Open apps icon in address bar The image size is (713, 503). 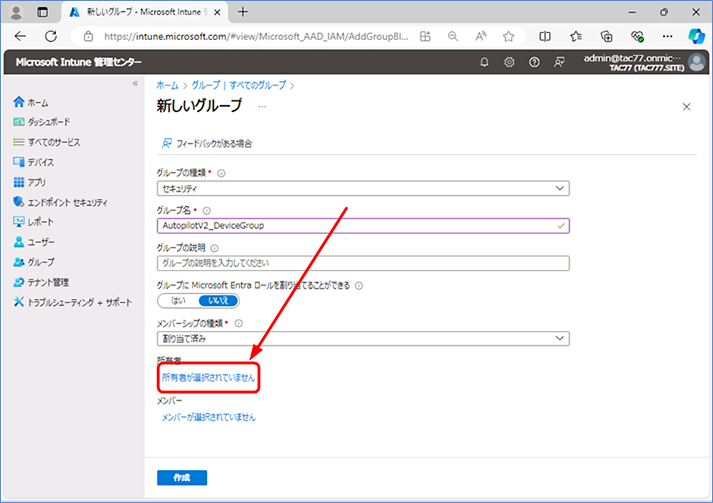tap(425, 36)
